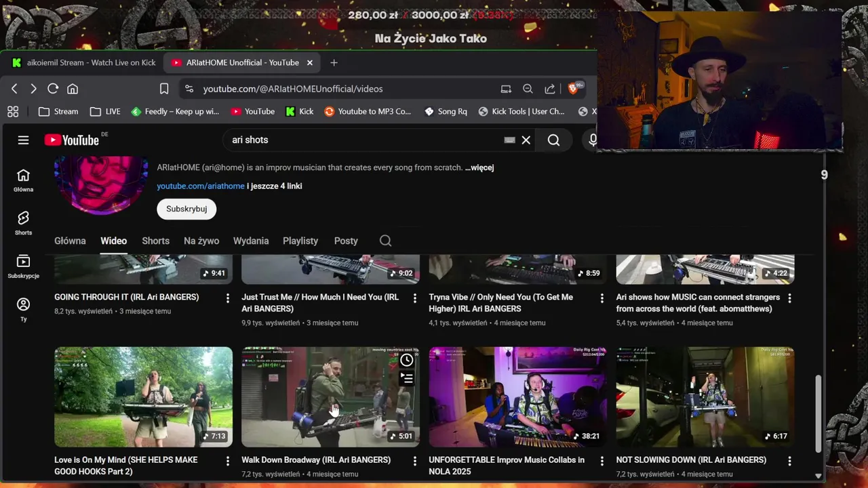Play the UNFORGETTABLE Improv Music Collabs thumbnail

click(x=518, y=397)
